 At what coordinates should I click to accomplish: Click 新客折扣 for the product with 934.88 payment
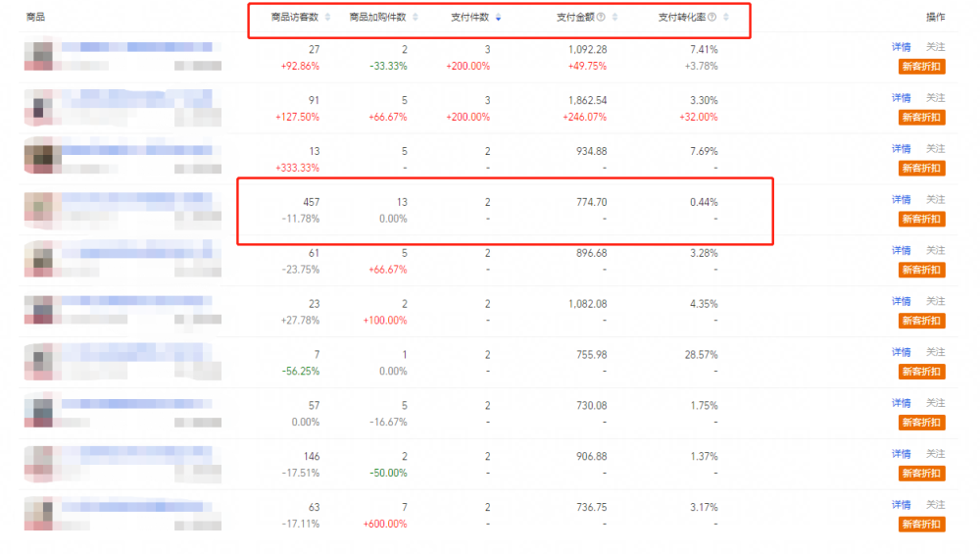pos(921,168)
